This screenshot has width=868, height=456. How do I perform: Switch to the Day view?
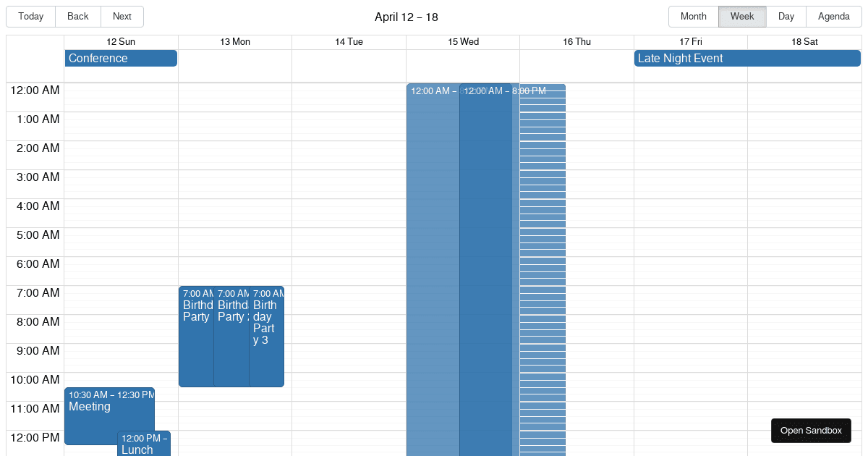(786, 16)
